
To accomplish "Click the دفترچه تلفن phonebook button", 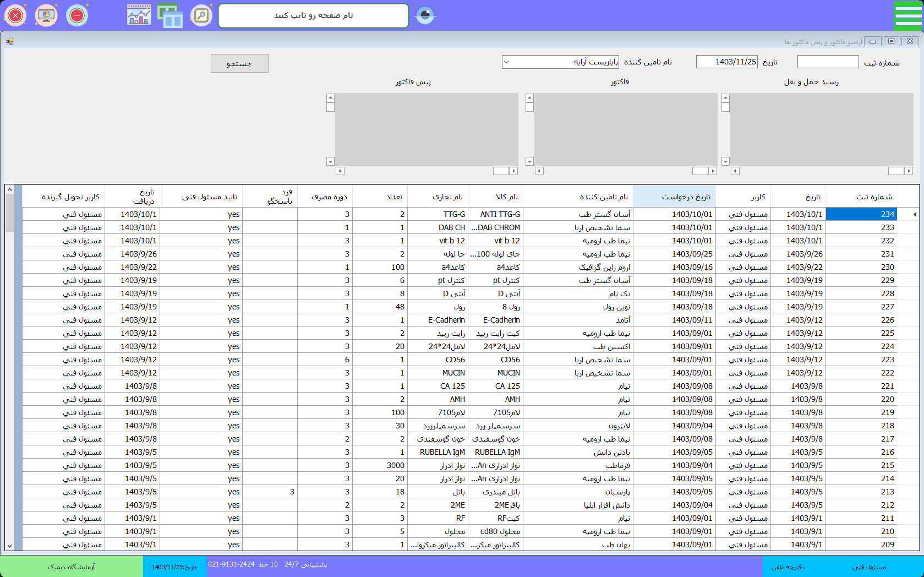I will [x=788, y=567].
